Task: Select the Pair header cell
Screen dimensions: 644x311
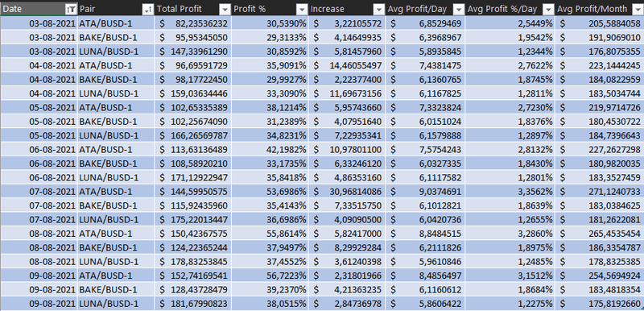Action: click(116, 9)
